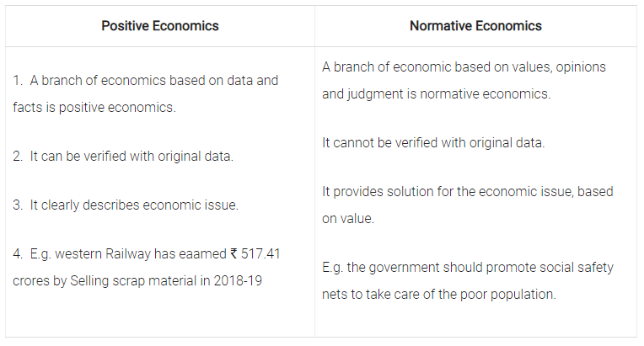Viewport: 644px width, 346px height.
Task: Click 'It cannot be verified with original data.'
Action: (433, 142)
